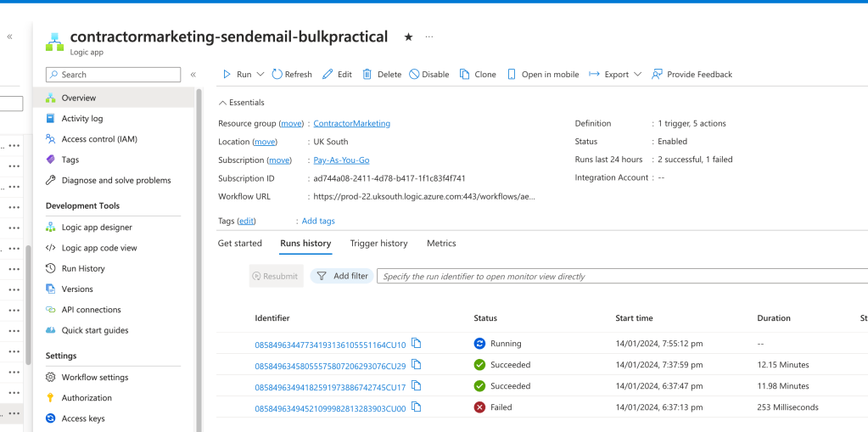
Task: Open the ContractorMarketing resource group link
Action: (x=351, y=124)
